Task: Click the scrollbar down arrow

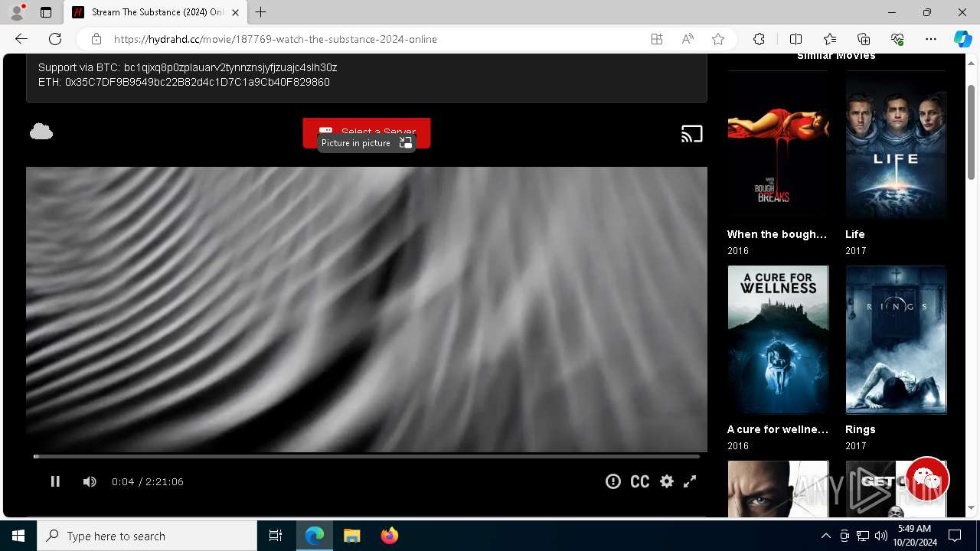Action: (972, 508)
